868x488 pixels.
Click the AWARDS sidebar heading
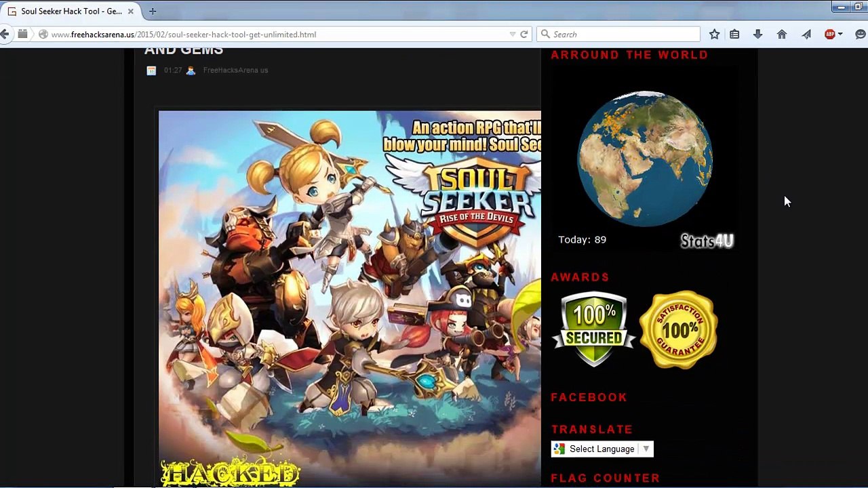coord(580,277)
